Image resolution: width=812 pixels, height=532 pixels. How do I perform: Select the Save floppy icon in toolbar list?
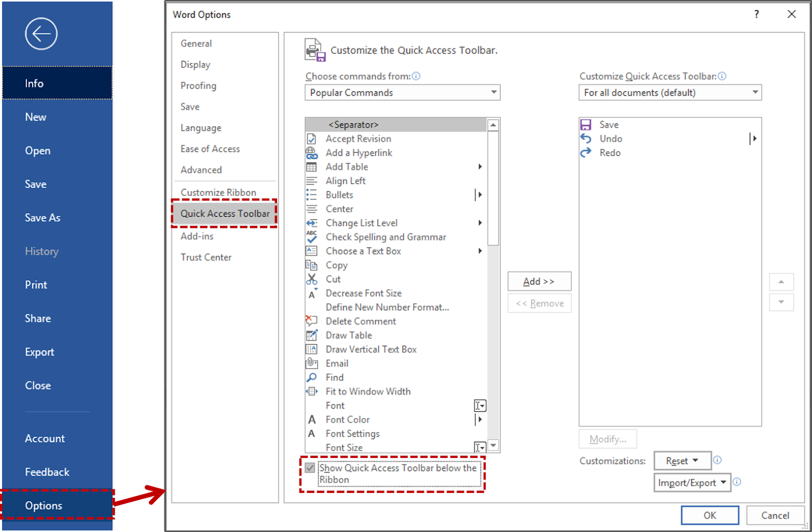(x=586, y=125)
